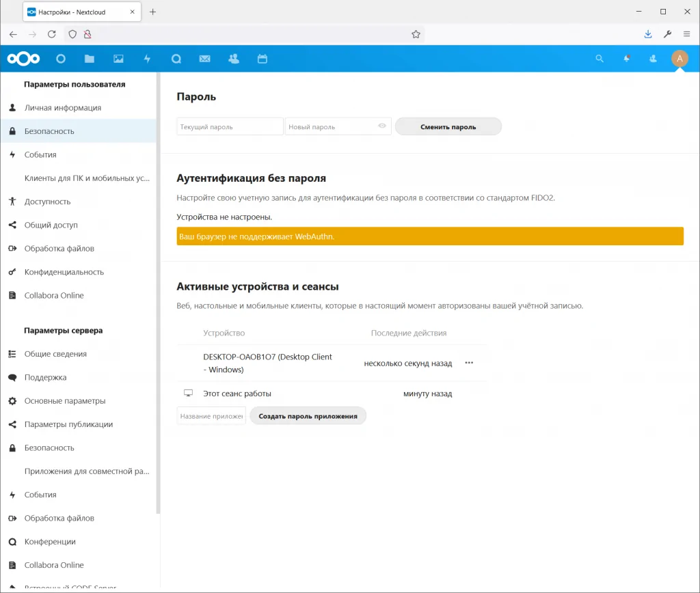
Task: Open the Talk app icon
Action: point(176,59)
